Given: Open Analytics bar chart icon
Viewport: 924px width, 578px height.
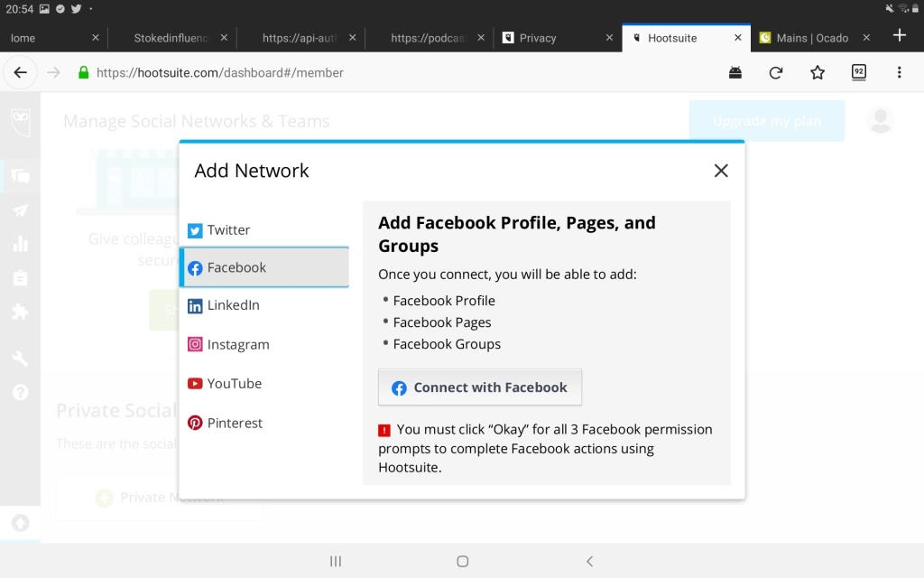Looking at the screenshot, I should click(20, 244).
